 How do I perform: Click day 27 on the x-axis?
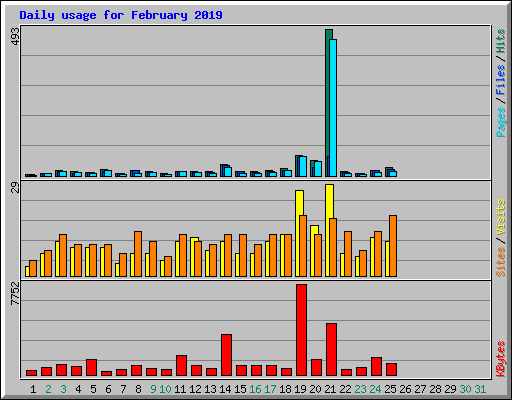pyautogui.click(x=420, y=389)
